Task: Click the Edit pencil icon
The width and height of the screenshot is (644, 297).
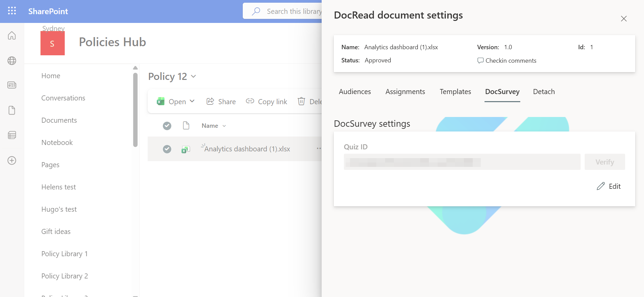Action: coord(601,186)
